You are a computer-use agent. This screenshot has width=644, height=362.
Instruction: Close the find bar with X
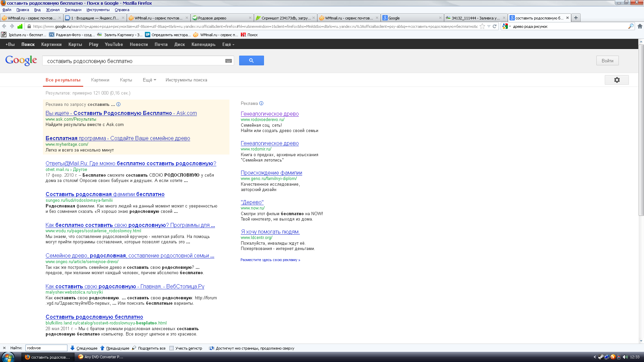click(x=4, y=348)
